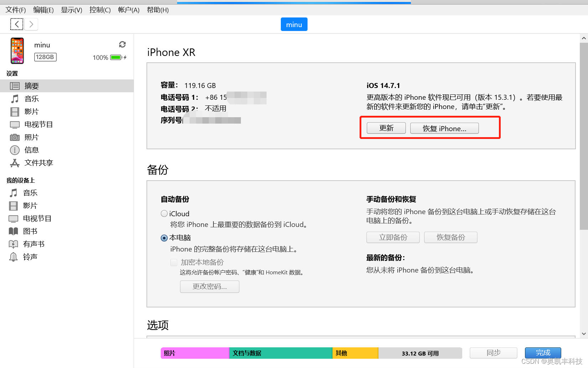Click the 照片 segment of the storage bar
The image size is (588, 368).
point(195,353)
